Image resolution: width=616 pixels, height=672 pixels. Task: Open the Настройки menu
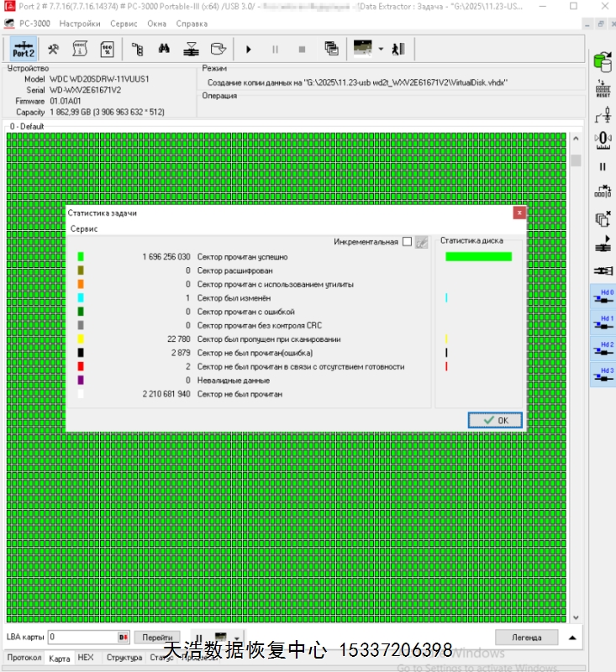coord(80,24)
